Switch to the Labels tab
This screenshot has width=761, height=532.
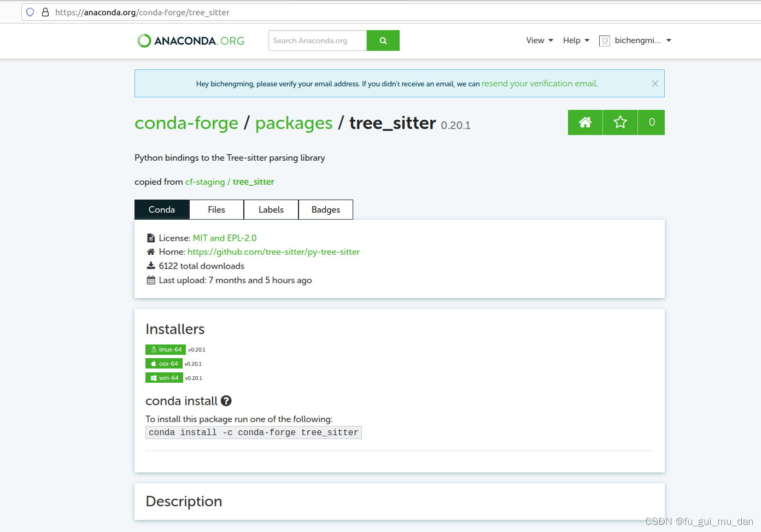pos(271,209)
